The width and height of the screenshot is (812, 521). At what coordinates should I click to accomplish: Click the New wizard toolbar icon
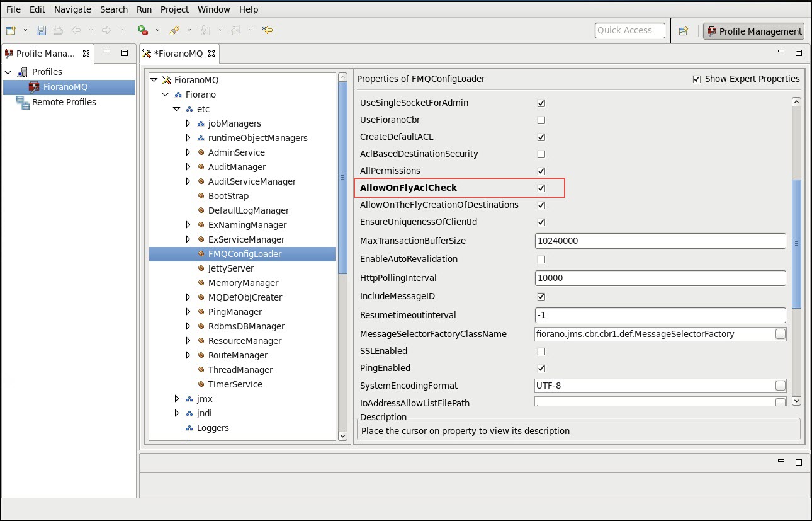(11, 30)
